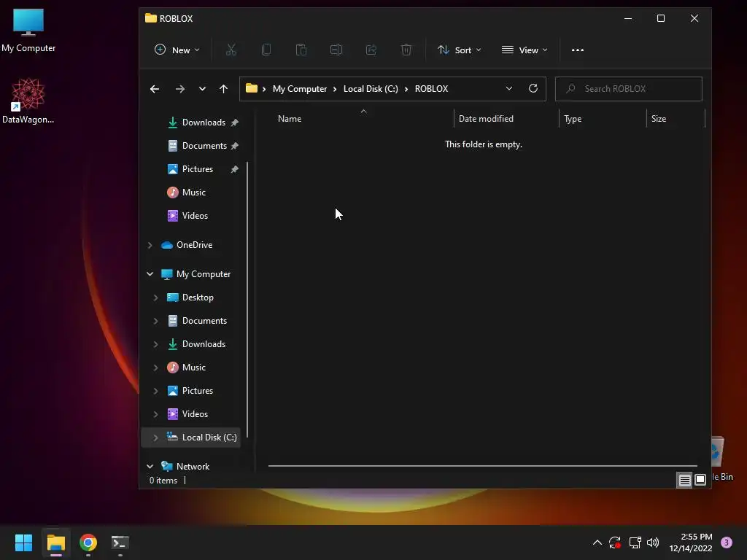This screenshot has height=560, width=747.
Task: Click the volume speaker icon
Action: pyautogui.click(x=653, y=542)
